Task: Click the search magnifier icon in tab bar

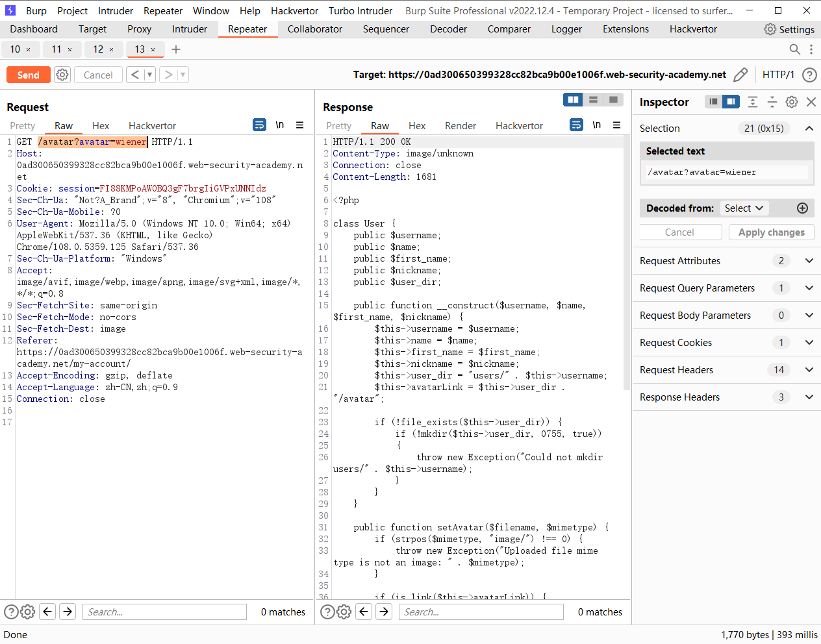Action: (794, 49)
